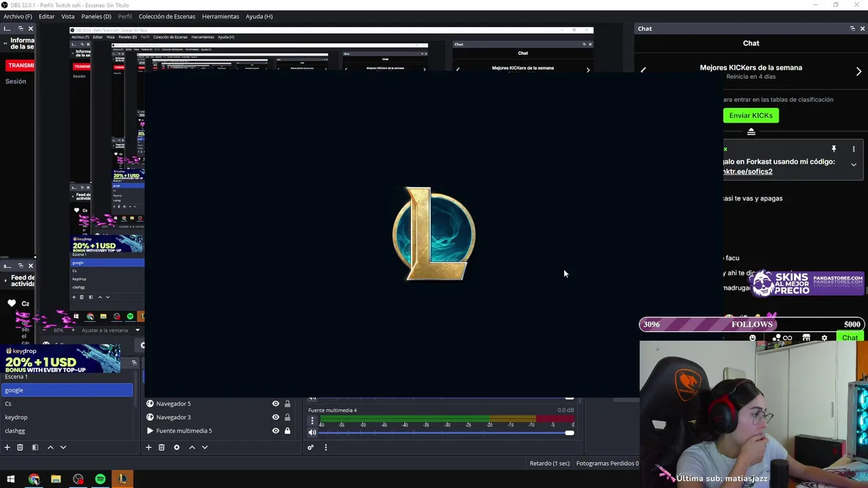This screenshot has width=868, height=488.
Task: Open pinned message three-dot options
Action: tap(854, 149)
